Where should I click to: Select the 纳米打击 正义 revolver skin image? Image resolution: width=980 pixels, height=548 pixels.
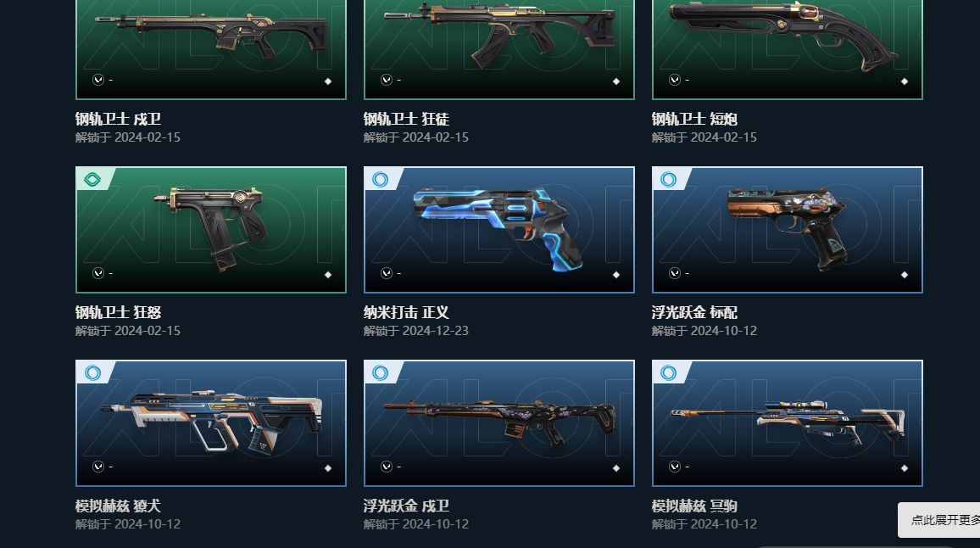[x=498, y=230]
